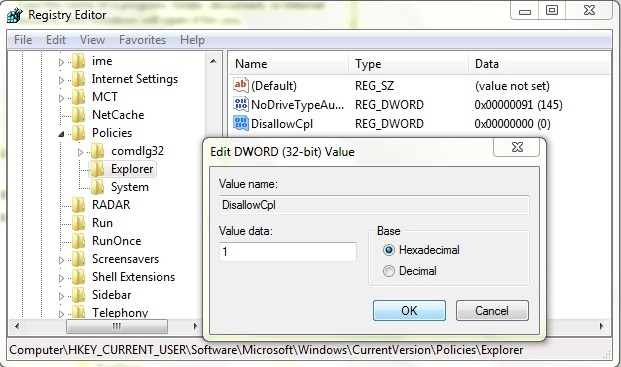Click the tree pane scroll up arrow
621x367 pixels.
[213, 61]
